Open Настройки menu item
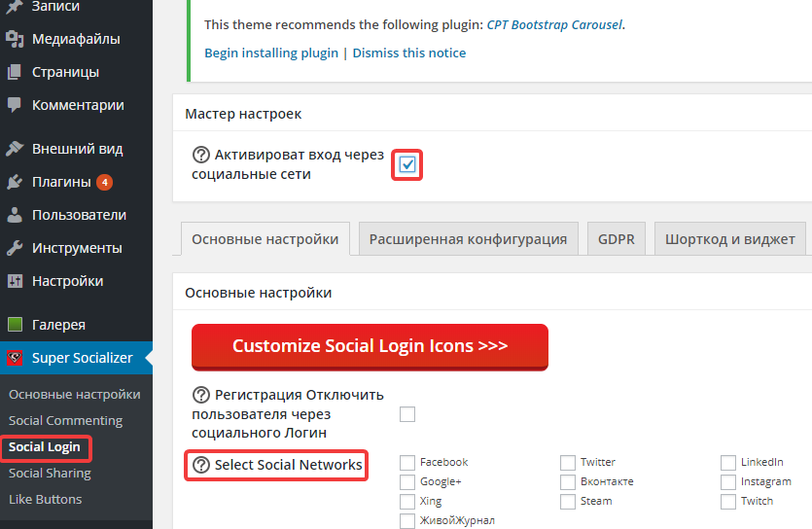The image size is (812, 529). (76, 281)
